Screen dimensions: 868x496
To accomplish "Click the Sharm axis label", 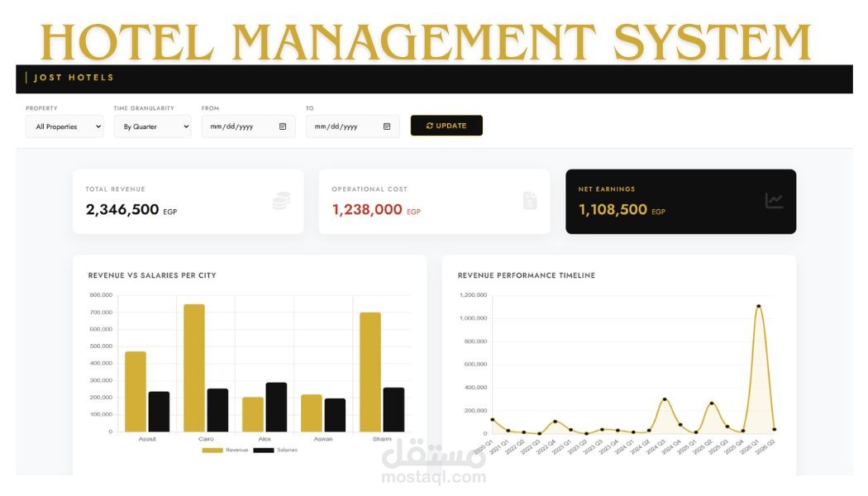I will tap(382, 439).
